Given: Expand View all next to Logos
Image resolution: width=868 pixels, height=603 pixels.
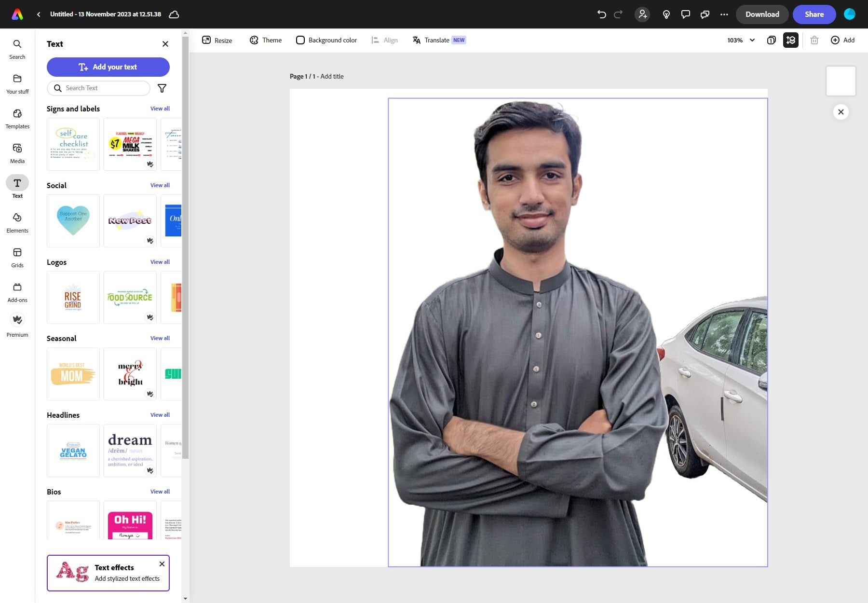Looking at the screenshot, I should (x=160, y=262).
